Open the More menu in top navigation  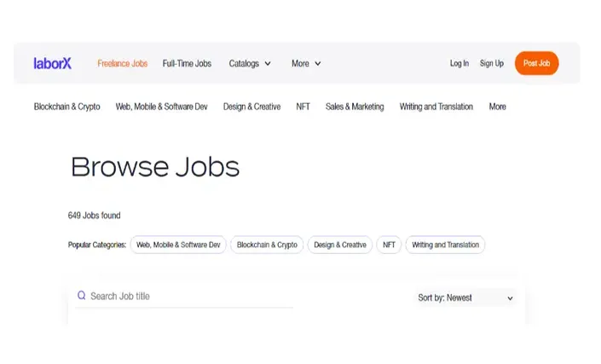pos(306,64)
